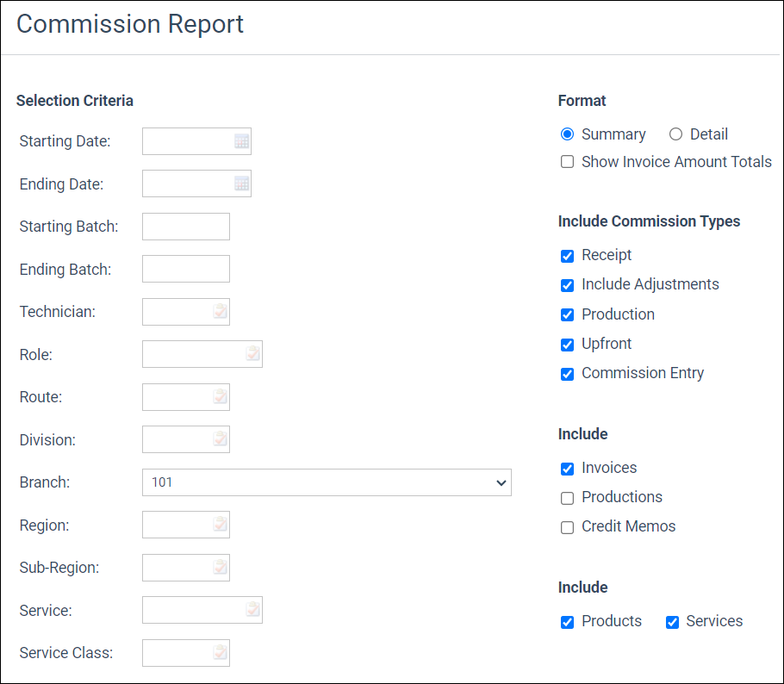Open the Starting Date calendar picker
The image size is (784, 684).
[x=241, y=141]
